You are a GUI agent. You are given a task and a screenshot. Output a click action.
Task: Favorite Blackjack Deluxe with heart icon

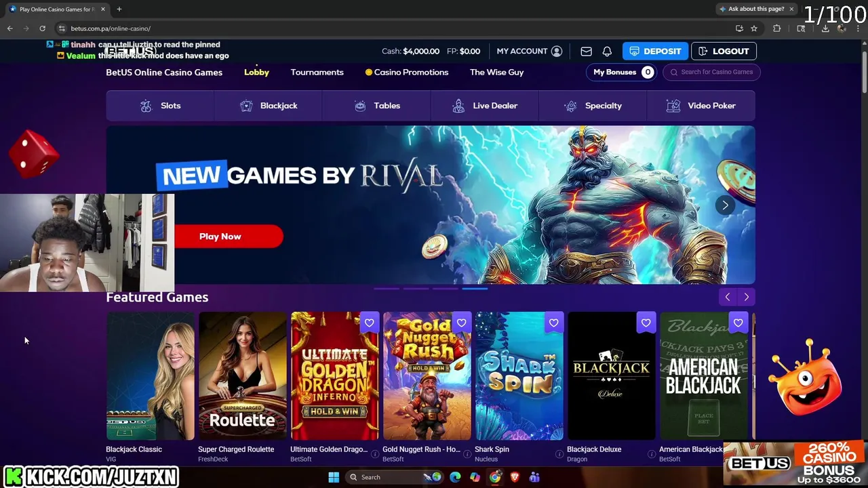(x=646, y=323)
